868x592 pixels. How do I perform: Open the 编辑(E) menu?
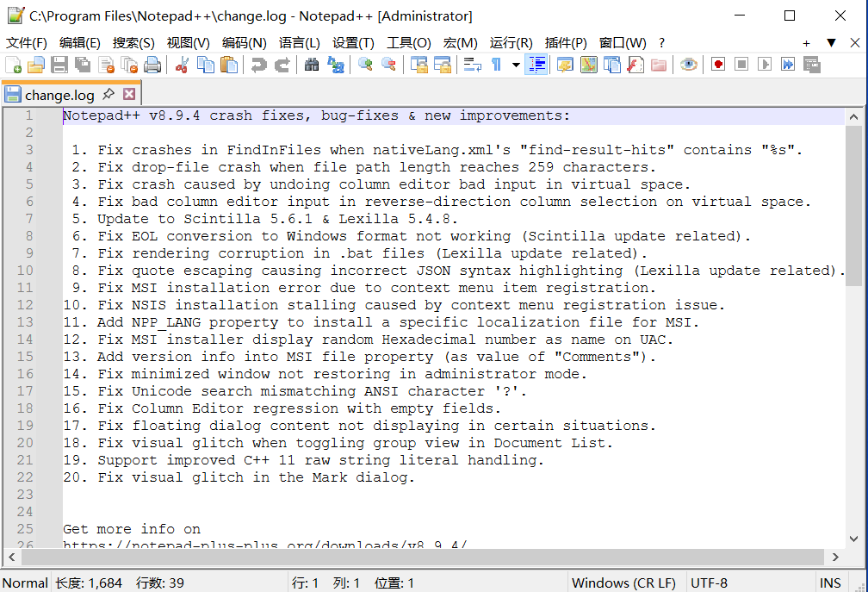(80, 42)
